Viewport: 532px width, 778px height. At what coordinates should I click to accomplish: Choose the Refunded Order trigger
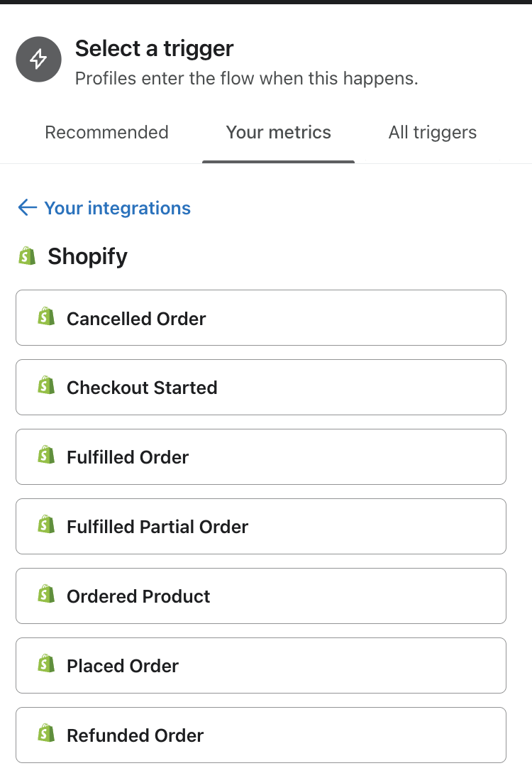[260, 735]
